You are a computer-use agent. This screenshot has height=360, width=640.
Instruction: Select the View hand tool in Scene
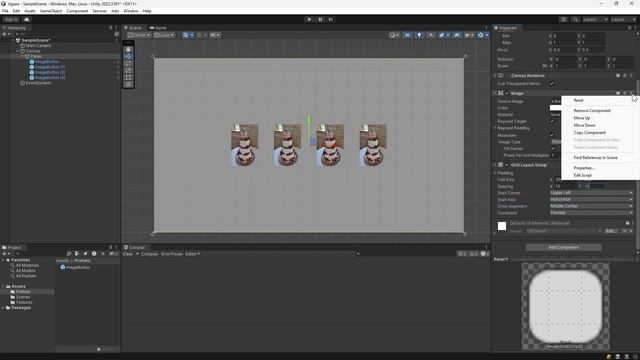(x=129, y=49)
